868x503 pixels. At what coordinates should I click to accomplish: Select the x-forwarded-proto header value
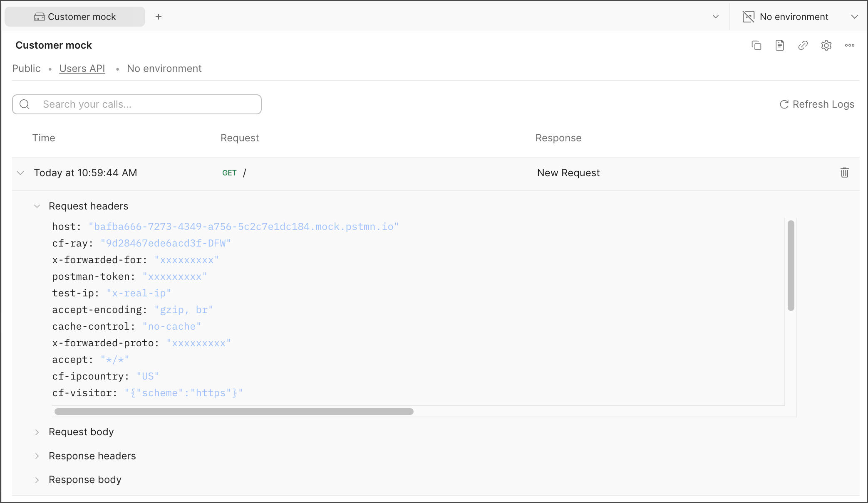198,343
